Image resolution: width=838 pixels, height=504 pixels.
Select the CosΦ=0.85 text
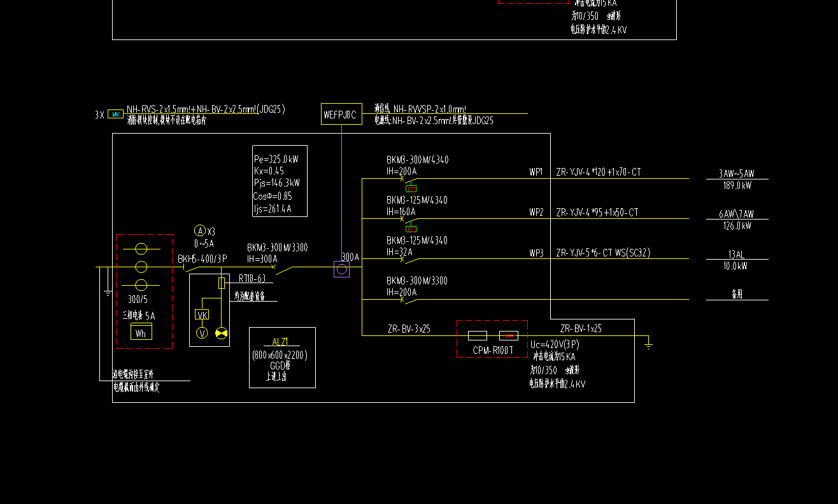coord(273,196)
